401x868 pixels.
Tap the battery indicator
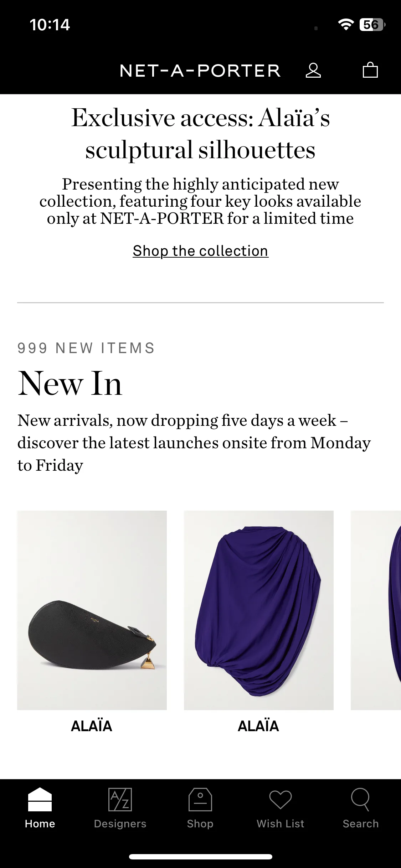(x=372, y=25)
